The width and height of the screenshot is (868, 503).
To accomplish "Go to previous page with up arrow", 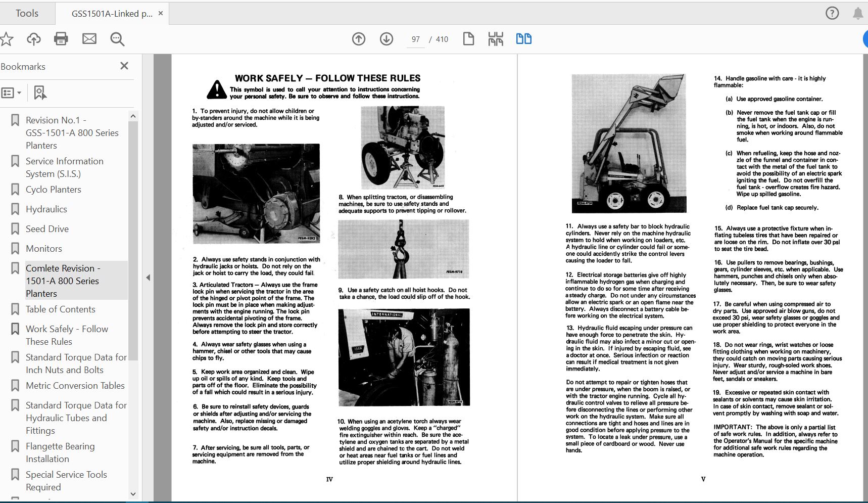I will (x=359, y=39).
